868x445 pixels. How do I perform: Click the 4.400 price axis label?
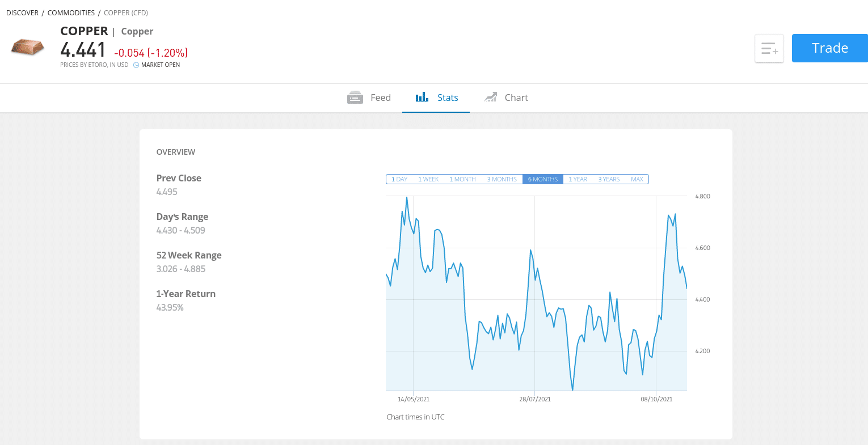pos(702,299)
